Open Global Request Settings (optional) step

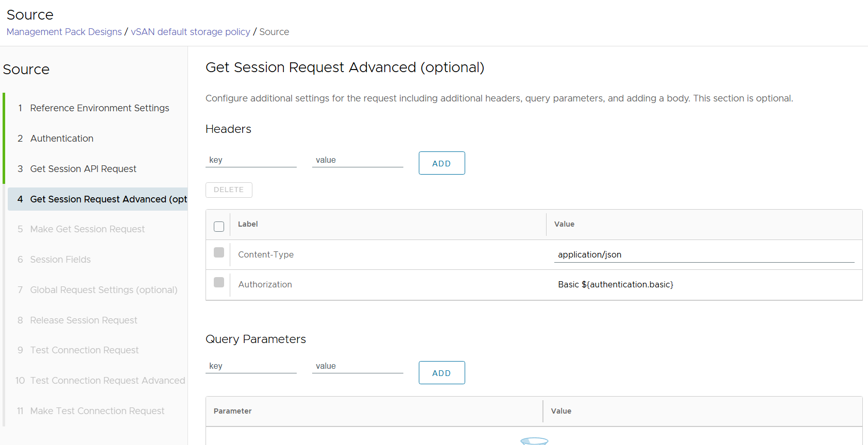(x=104, y=290)
